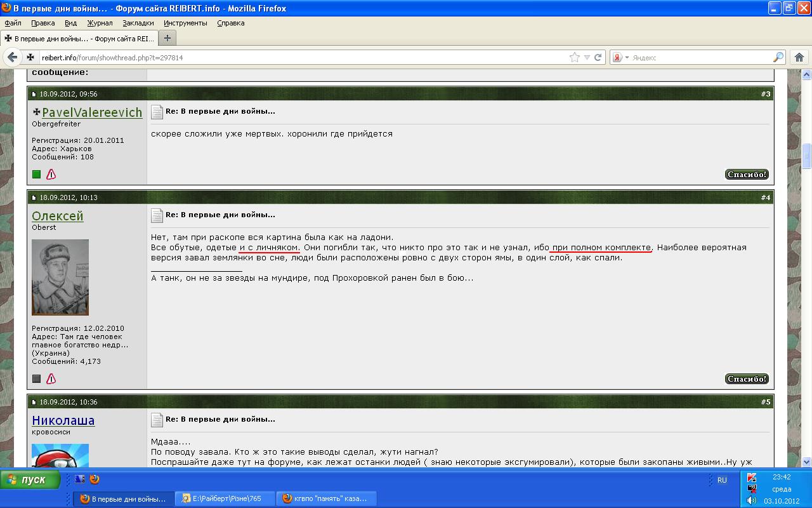Bookmark this page with the star icon
Image resolution: width=812 pixels, height=508 pixels.
[x=575, y=57]
